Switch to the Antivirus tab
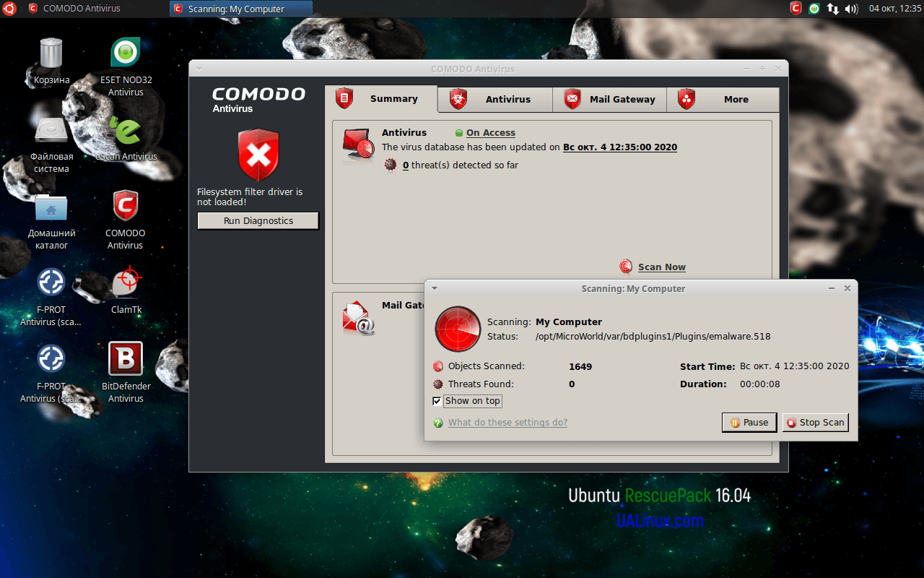 pyautogui.click(x=495, y=100)
